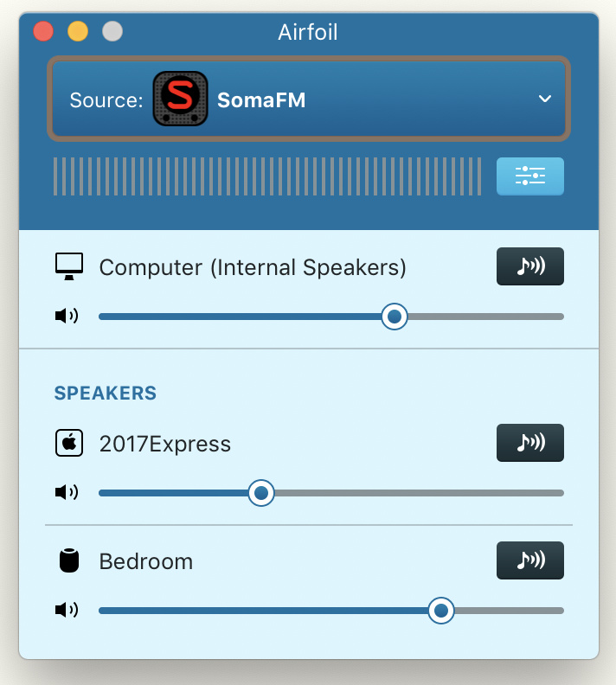
Task: Click the audio level meter bars
Action: point(267,176)
